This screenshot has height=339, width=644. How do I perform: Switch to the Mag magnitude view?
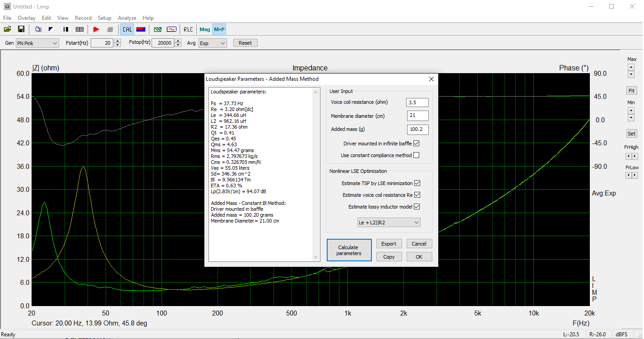pyautogui.click(x=205, y=29)
